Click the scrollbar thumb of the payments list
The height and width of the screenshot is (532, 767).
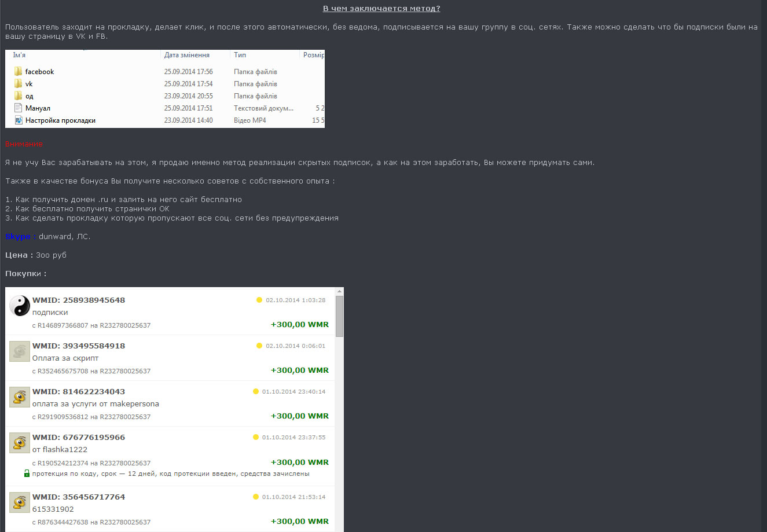point(340,316)
